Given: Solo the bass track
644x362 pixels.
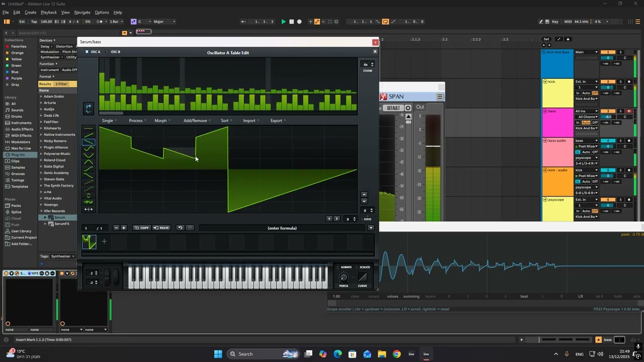Looking at the screenshot, I should (620, 111).
